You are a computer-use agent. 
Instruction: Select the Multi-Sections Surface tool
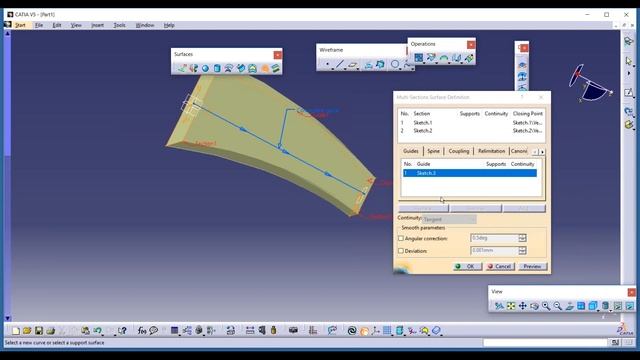(x=264, y=68)
